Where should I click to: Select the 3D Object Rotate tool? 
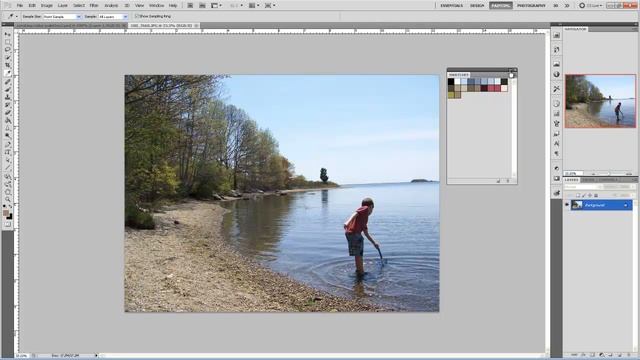8,177
